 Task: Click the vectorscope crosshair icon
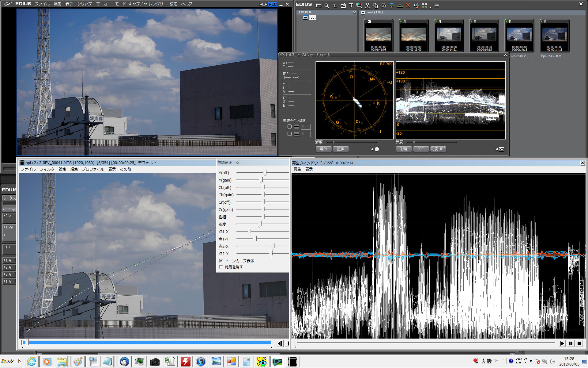[377, 149]
